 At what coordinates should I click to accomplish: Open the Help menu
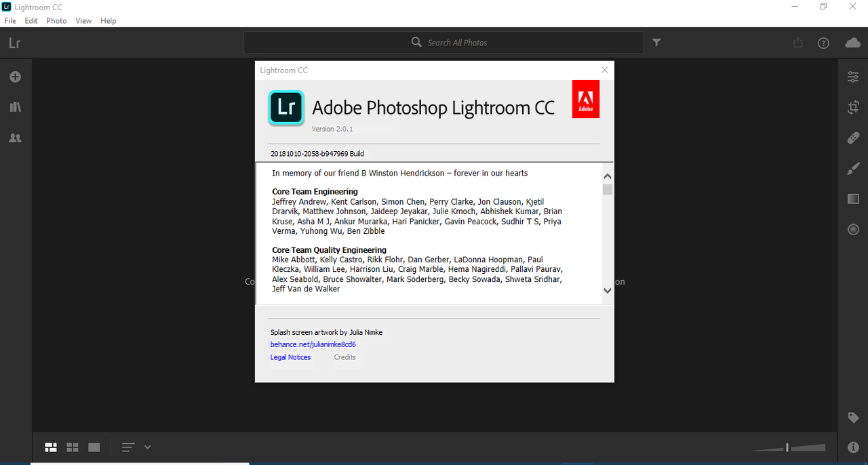point(108,21)
